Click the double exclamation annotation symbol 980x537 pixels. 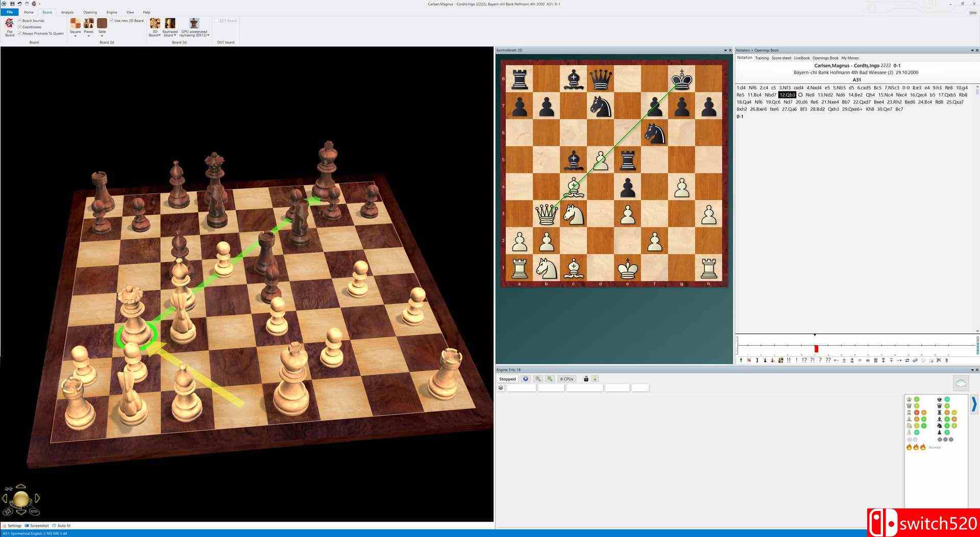(x=789, y=361)
